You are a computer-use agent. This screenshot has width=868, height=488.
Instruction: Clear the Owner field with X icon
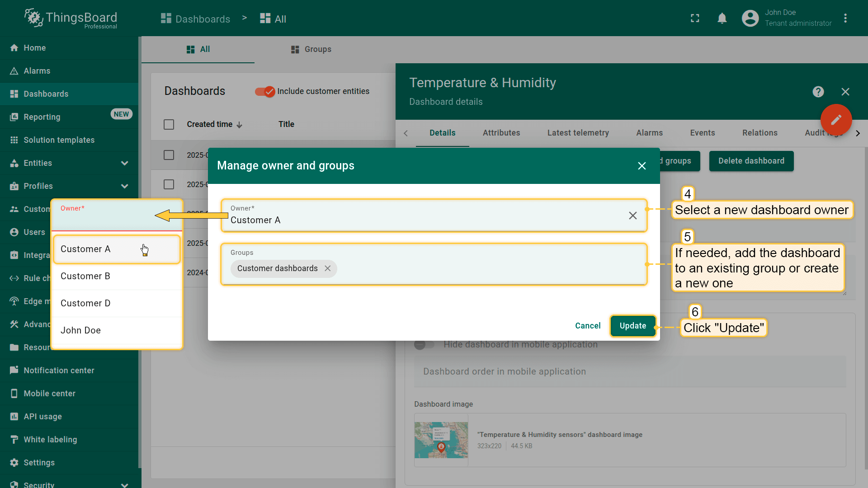click(632, 216)
